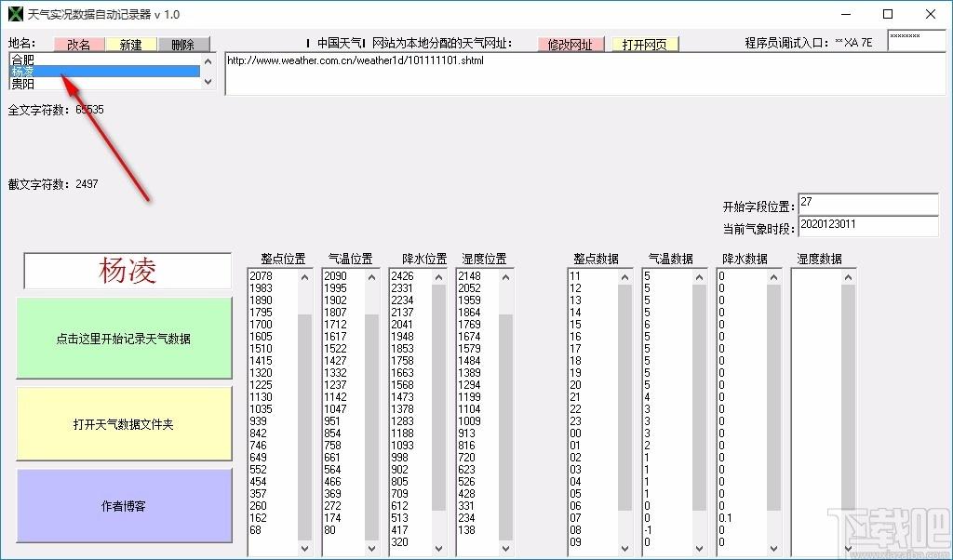Click the 修改网址 button
Viewport: 953px width, 560px height.
click(x=570, y=45)
